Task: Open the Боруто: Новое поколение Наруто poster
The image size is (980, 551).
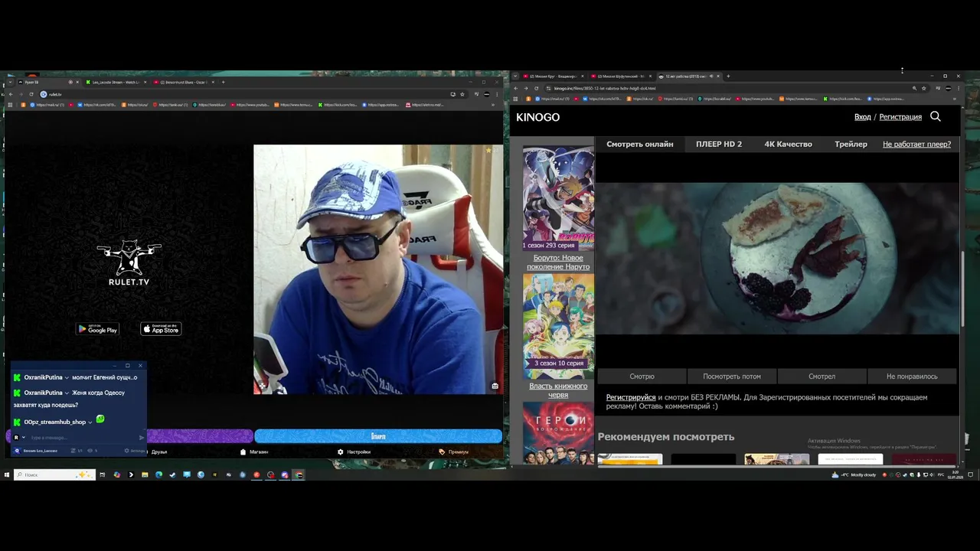Action: 558,198
